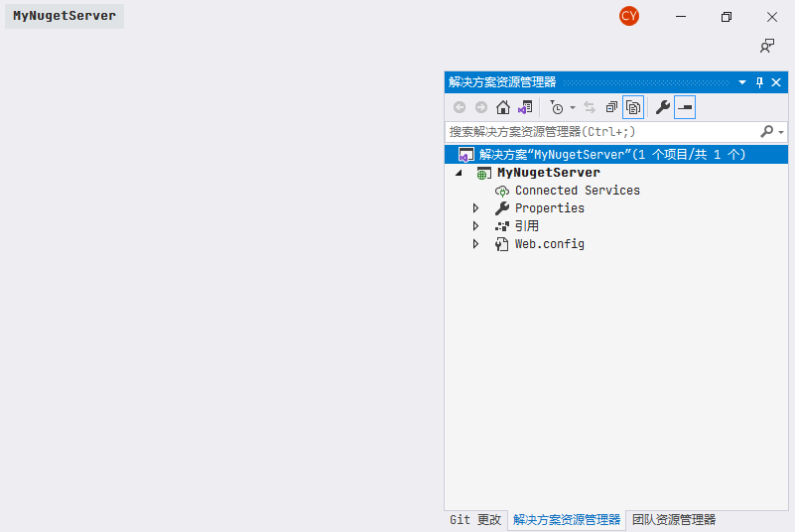Image resolution: width=795 pixels, height=532 pixels.
Task: Open Solution Explorer window position dropdown
Action: click(x=742, y=82)
